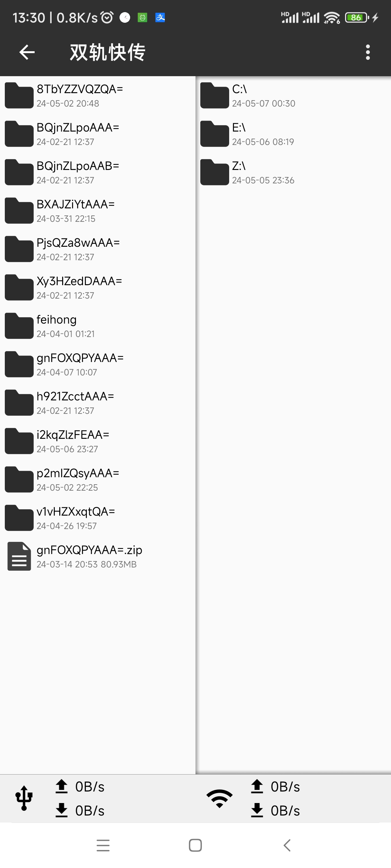The width and height of the screenshot is (391, 868).
Task: Open the three-dot overflow menu
Action: click(368, 52)
